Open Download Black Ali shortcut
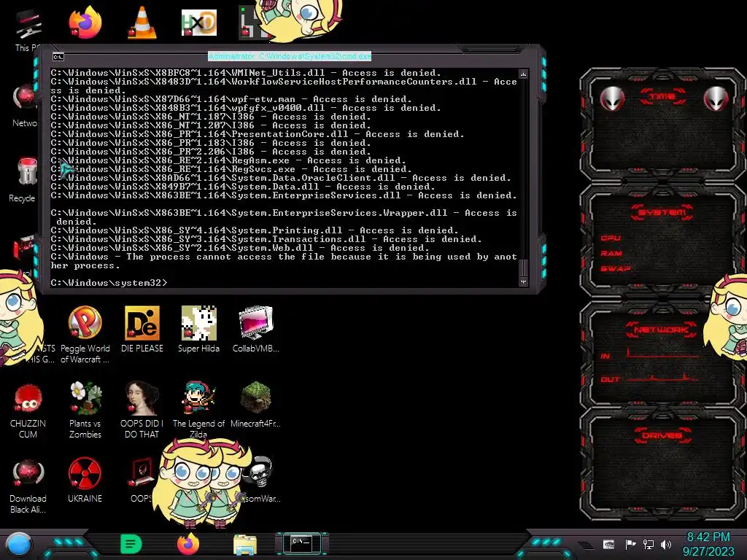Image resolution: width=747 pixels, height=560 pixels. point(28,486)
